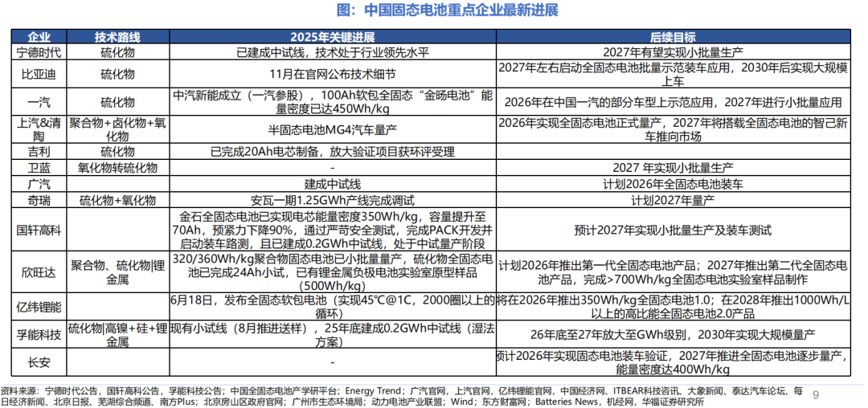
Task: Click 硫化物|高镍+硅+锂金属 route cell
Action: [x=117, y=336]
